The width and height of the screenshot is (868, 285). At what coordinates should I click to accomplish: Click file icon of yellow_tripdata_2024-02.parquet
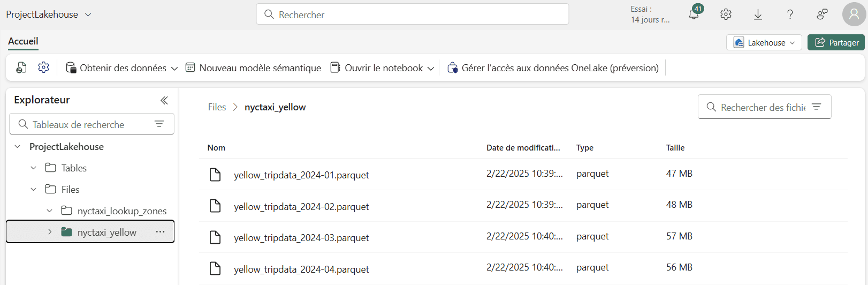click(215, 206)
